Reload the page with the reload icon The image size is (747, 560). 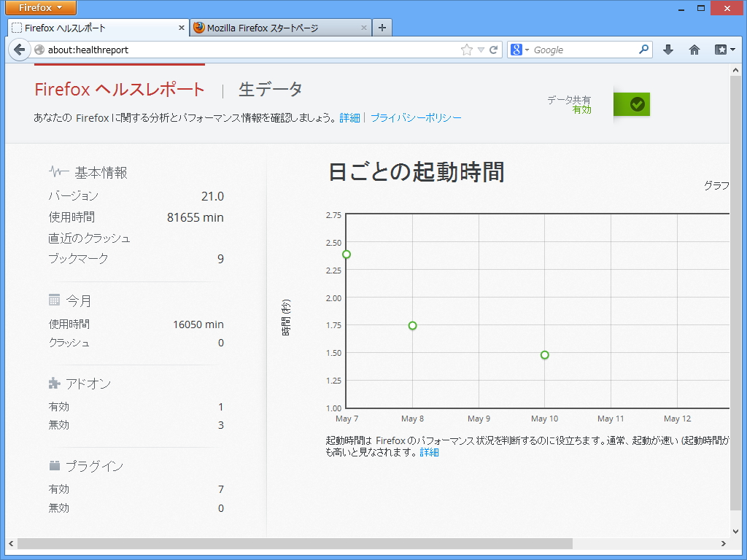click(x=495, y=50)
